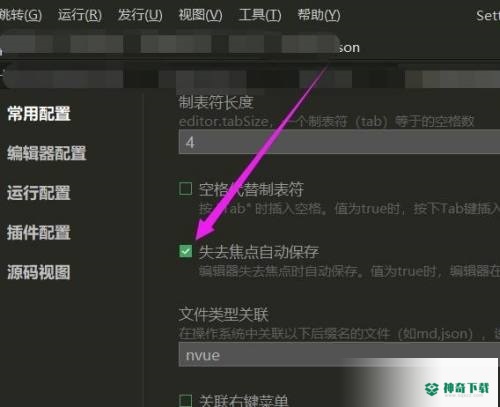The width and height of the screenshot is (500, 407).
Task: Uncheck the 失去焦点自动保存 checkbox
Action: [186, 251]
